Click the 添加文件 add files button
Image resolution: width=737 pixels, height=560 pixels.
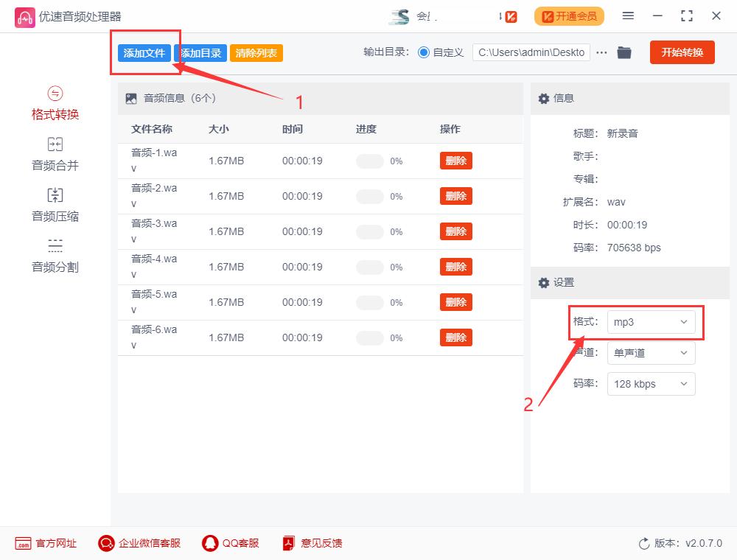pos(144,52)
